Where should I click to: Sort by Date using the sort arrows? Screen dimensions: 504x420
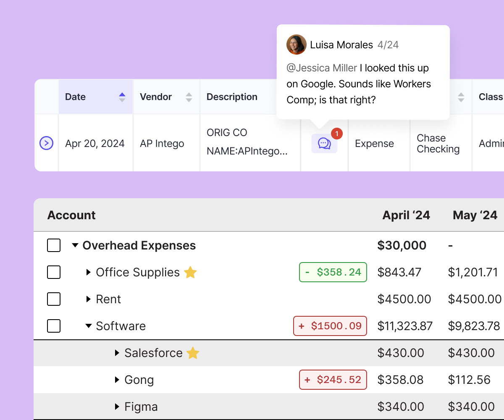[122, 97]
